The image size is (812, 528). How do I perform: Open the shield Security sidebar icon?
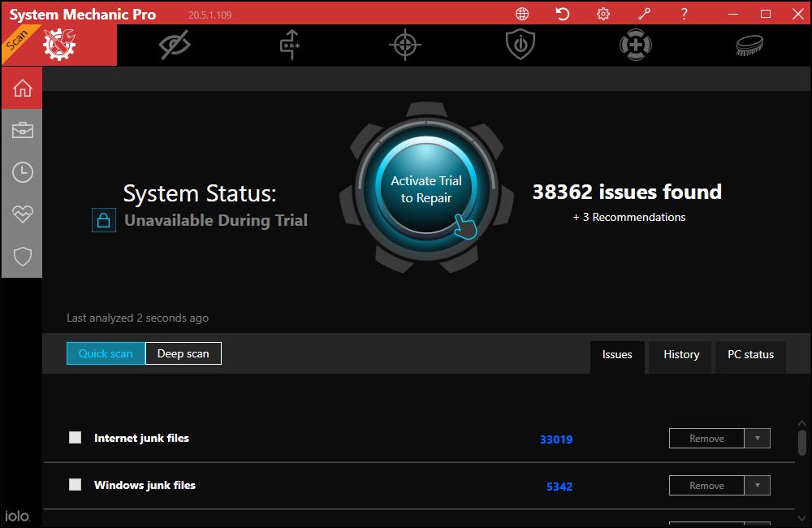click(22, 256)
